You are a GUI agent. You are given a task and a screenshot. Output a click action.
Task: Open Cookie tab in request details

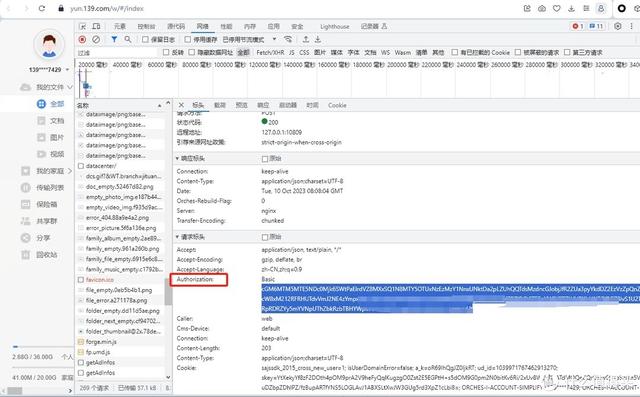337,105
